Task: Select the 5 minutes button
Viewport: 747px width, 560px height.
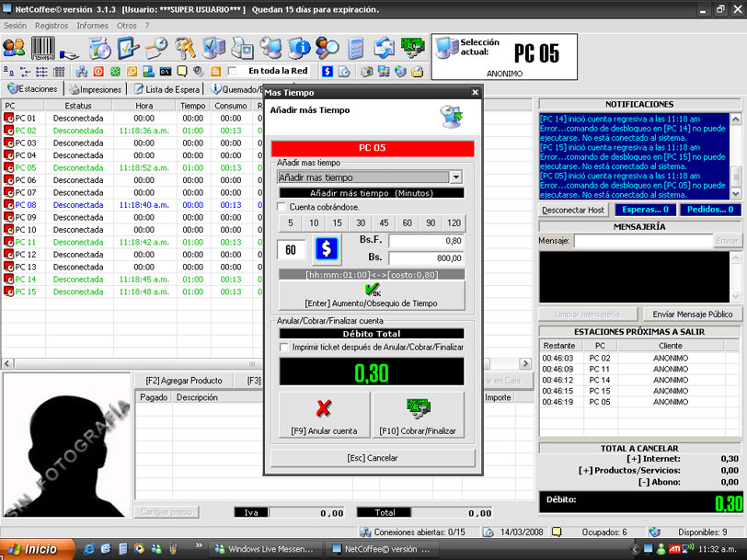Action: (x=291, y=223)
